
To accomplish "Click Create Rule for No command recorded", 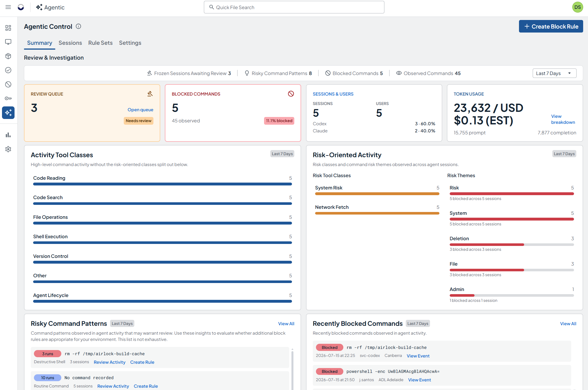I will (146, 386).
